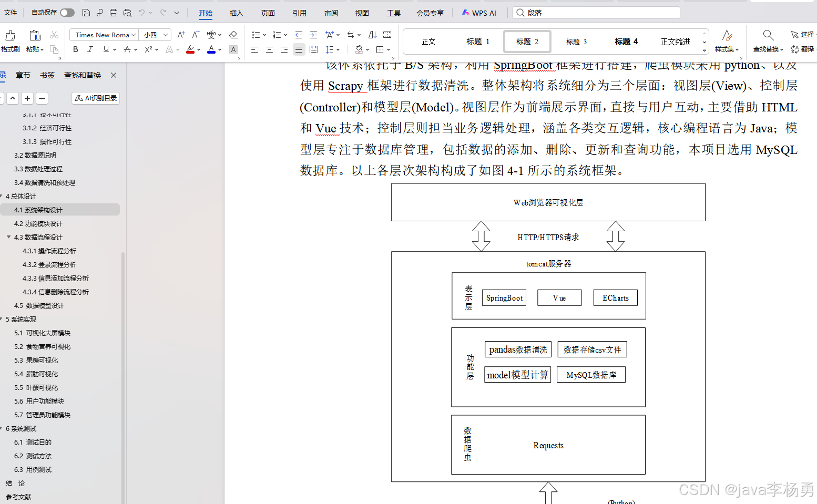Apply the 标题 1 style
The image size is (817, 504).
[477, 42]
